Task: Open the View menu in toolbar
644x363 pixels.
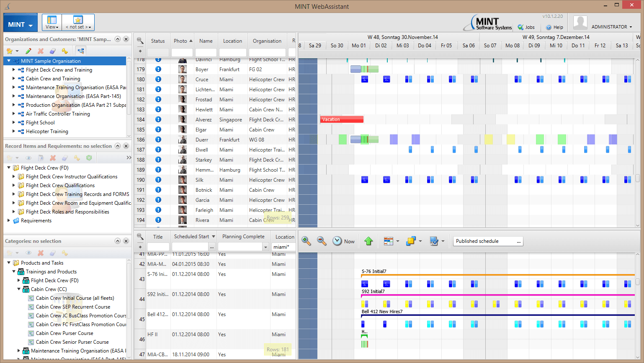Action: 52,23
